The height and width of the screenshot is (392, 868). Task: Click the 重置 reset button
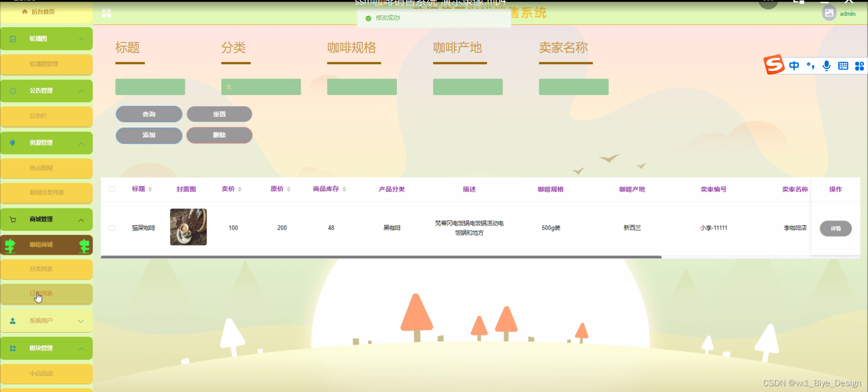pos(219,114)
